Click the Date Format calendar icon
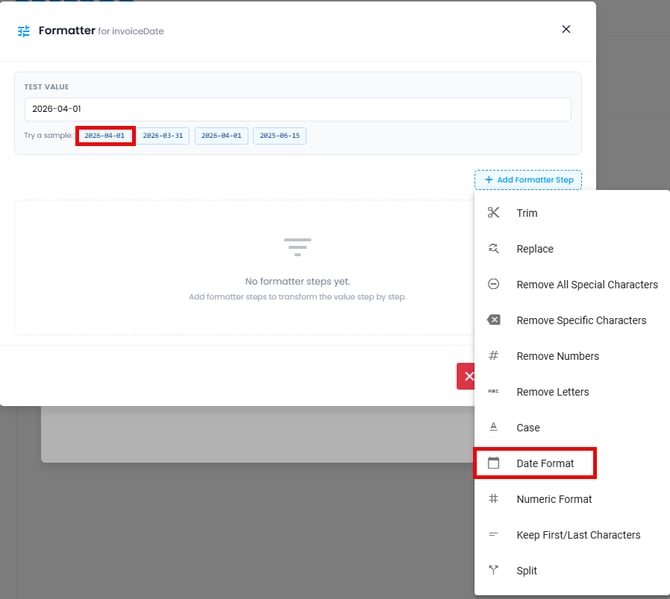The width and height of the screenshot is (670, 599). 493,464
